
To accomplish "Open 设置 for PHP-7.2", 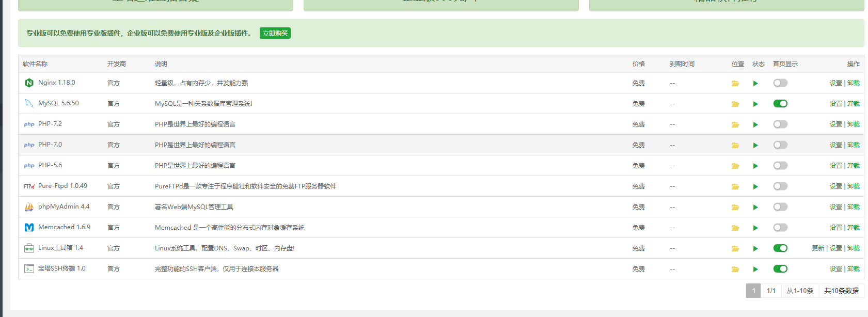I will click(x=836, y=124).
